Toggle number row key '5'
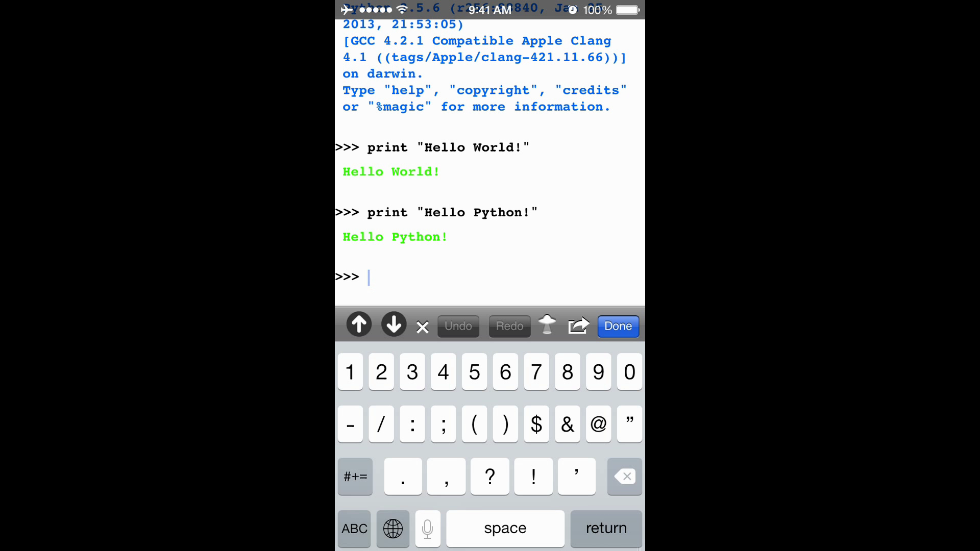This screenshot has height=551, width=980. 475,371
